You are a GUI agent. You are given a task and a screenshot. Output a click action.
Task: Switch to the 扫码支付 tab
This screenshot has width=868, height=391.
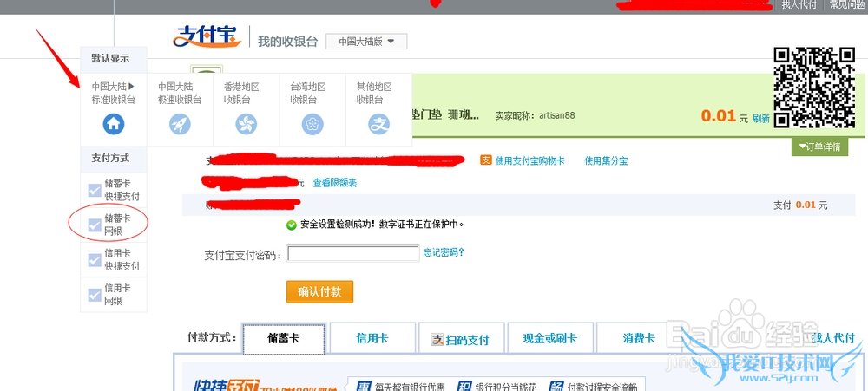click(461, 338)
